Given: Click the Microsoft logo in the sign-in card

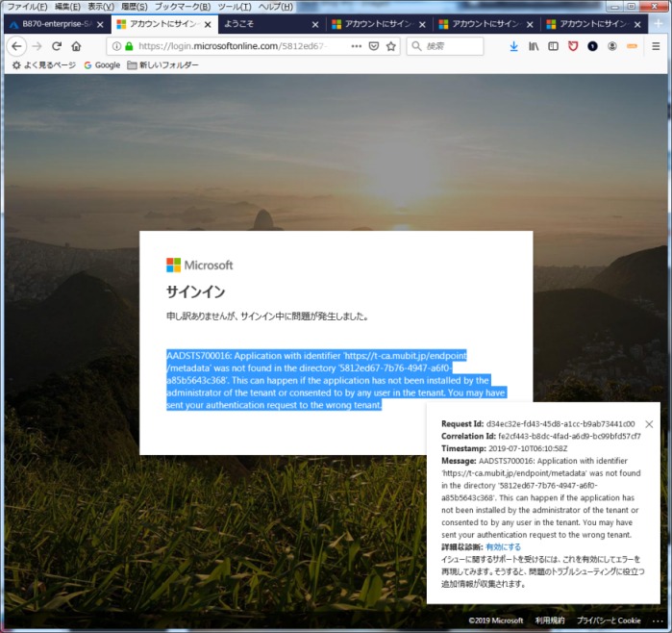Looking at the screenshot, I should pos(200,266).
